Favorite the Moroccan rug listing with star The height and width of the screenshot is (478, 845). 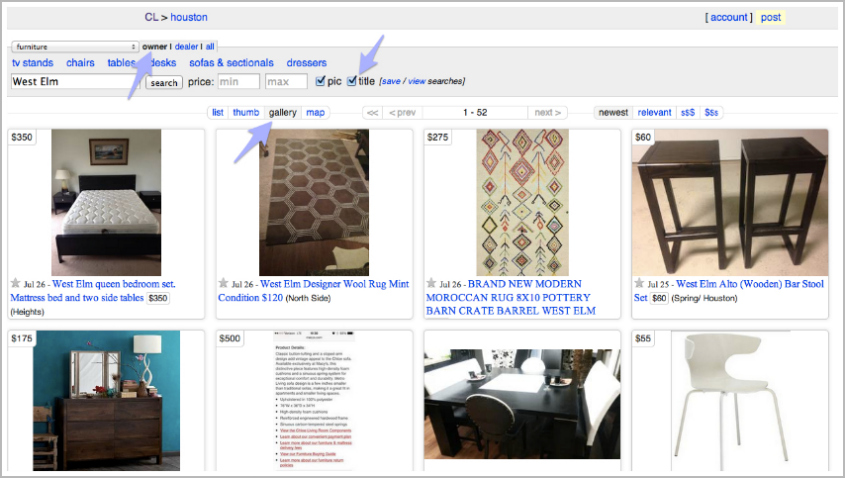pos(431,283)
